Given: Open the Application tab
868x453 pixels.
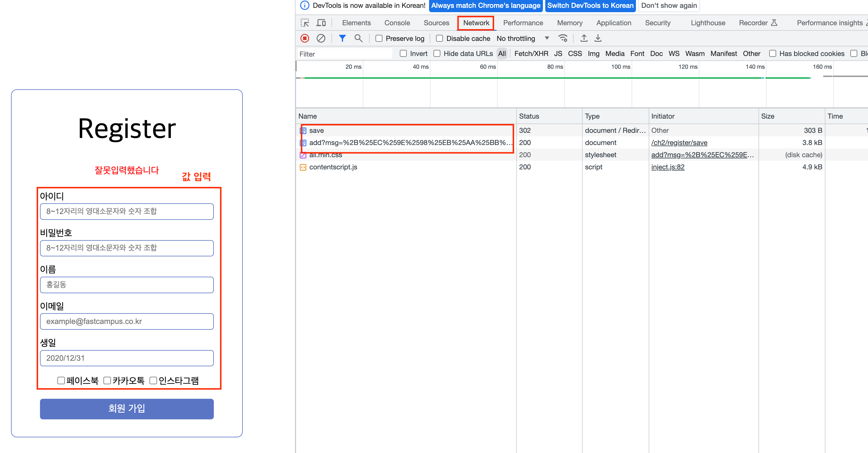Looking at the screenshot, I should pos(613,23).
